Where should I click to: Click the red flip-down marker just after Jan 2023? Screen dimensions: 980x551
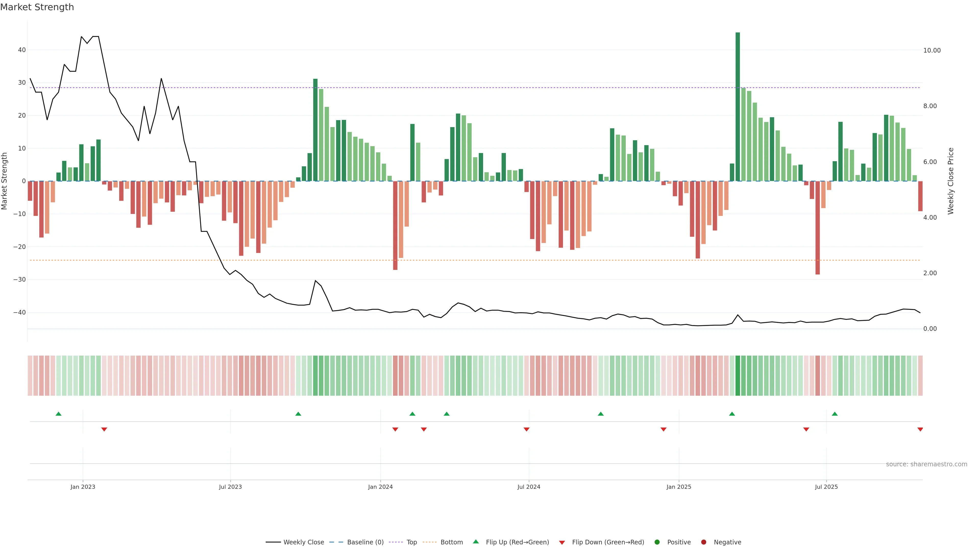pyautogui.click(x=104, y=429)
